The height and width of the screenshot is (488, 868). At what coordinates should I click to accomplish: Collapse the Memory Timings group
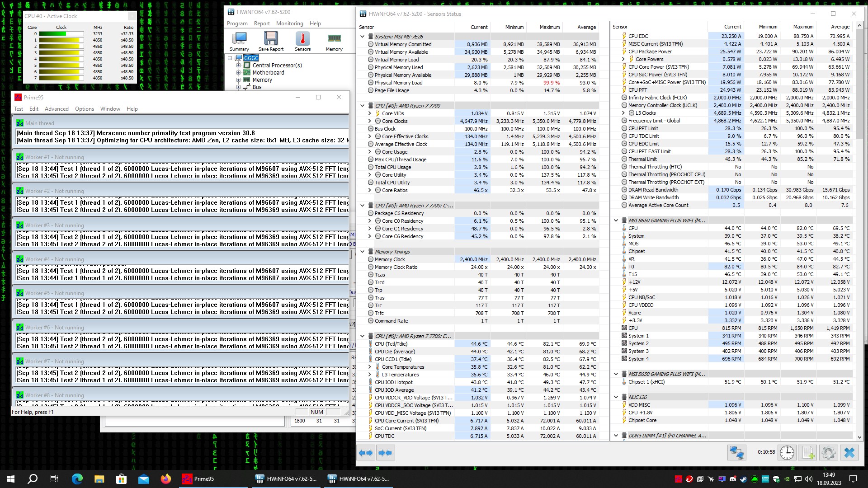coord(362,252)
